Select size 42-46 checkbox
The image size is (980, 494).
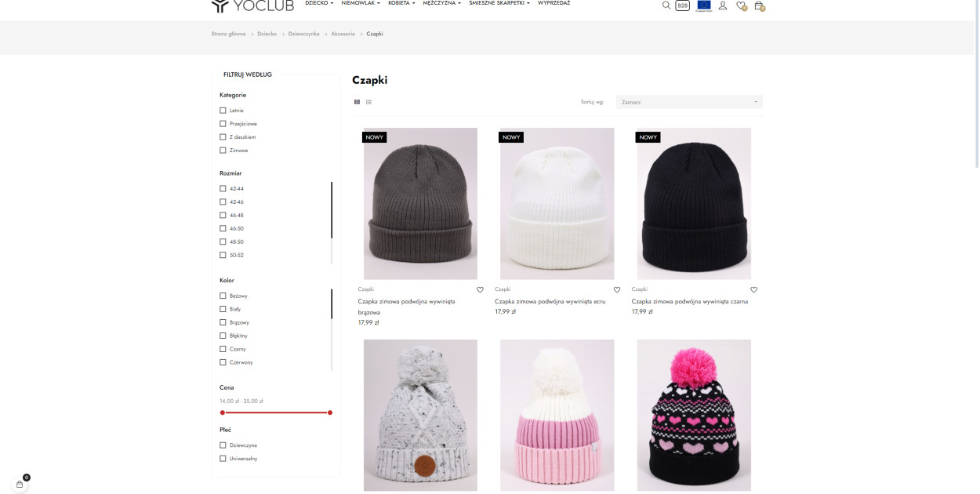tap(223, 202)
